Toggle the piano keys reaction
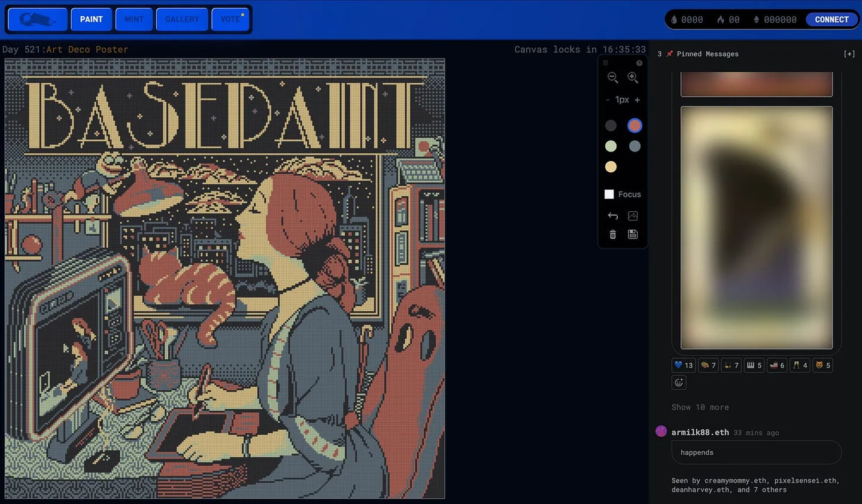 (x=754, y=365)
